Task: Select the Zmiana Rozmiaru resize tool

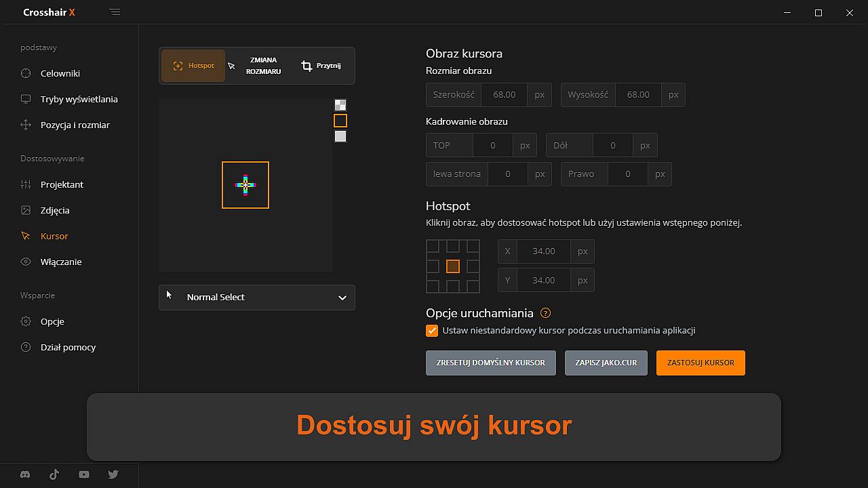Action: (x=263, y=66)
